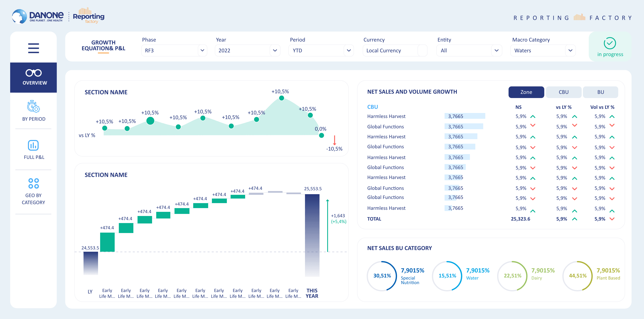The image size is (644, 319).
Task: Click the 25,323.6 total value
Action: (520, 219)
